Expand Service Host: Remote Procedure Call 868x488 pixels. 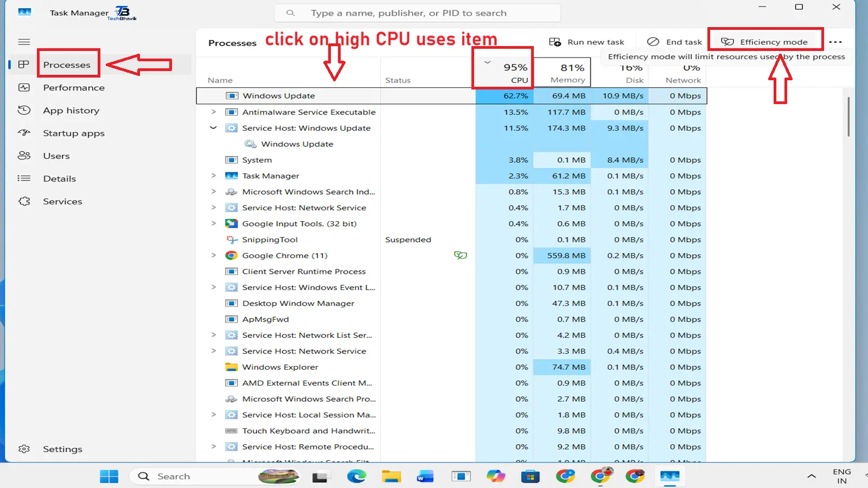tap(213, 447)
